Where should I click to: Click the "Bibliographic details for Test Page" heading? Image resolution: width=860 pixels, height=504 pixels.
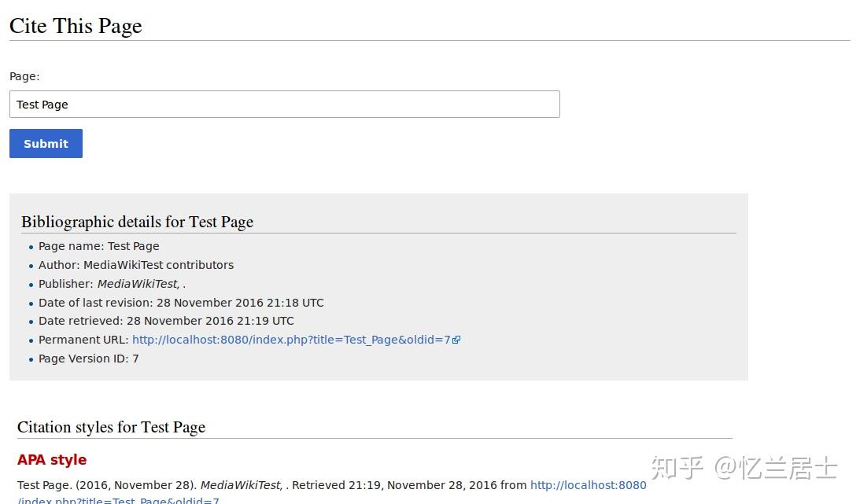point(137,222)
